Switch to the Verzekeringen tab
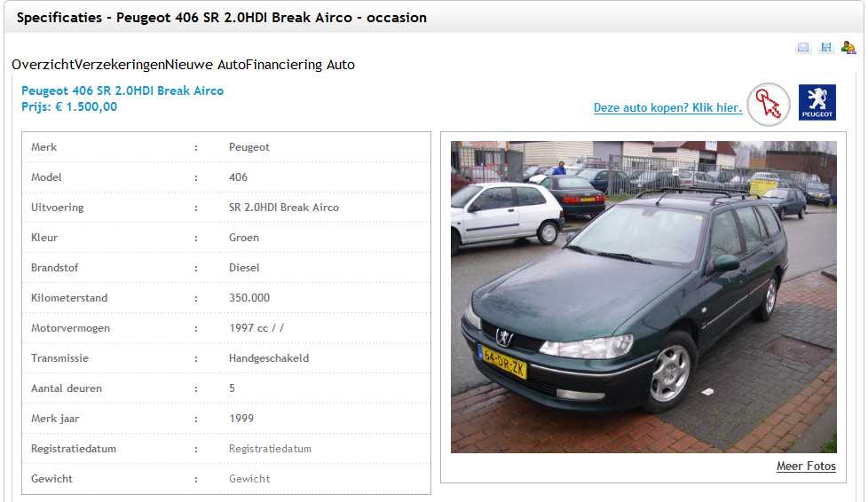This screenshot has width=868, height=502. pyautogui.click(x=120, y=65)
